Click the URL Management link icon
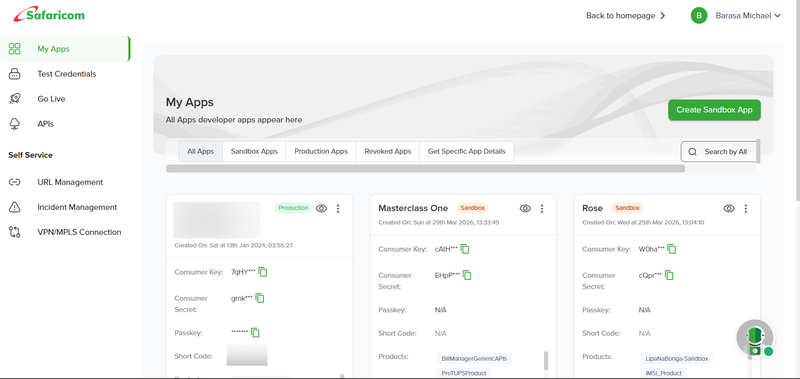Image resolution: width=800 pixels, height=379 pixels. click(x=15, y=182)
